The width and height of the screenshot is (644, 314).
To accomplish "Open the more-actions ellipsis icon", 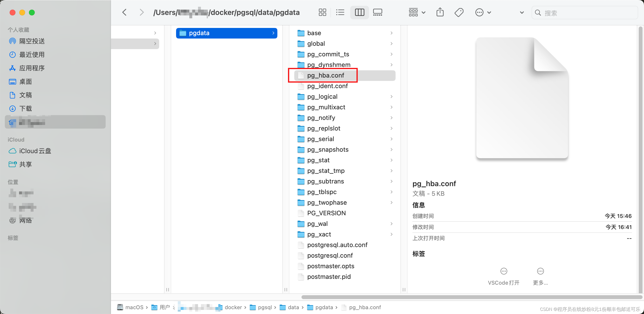I will 479,12.
